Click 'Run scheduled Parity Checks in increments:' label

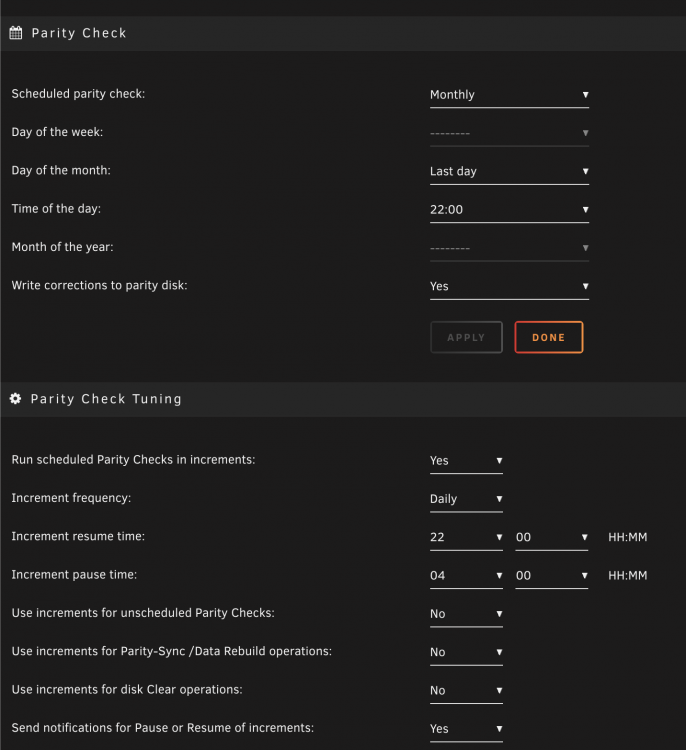pyautogui.click(x=133, y=460)
